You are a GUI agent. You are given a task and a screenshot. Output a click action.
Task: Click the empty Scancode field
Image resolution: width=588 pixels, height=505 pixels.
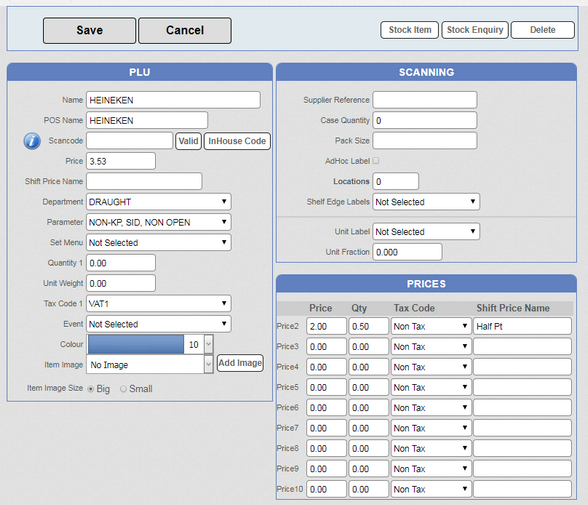(x=130, y=141)
